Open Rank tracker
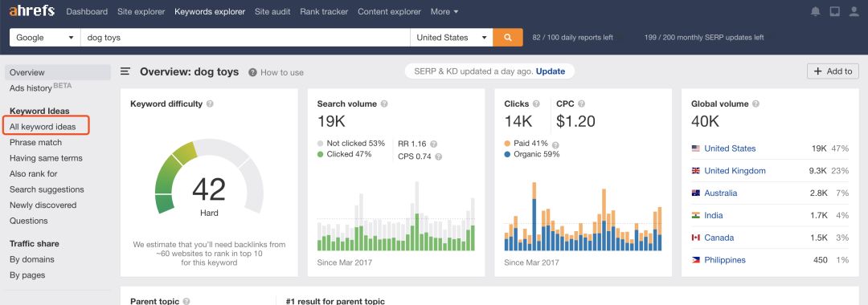 (325, 11)
